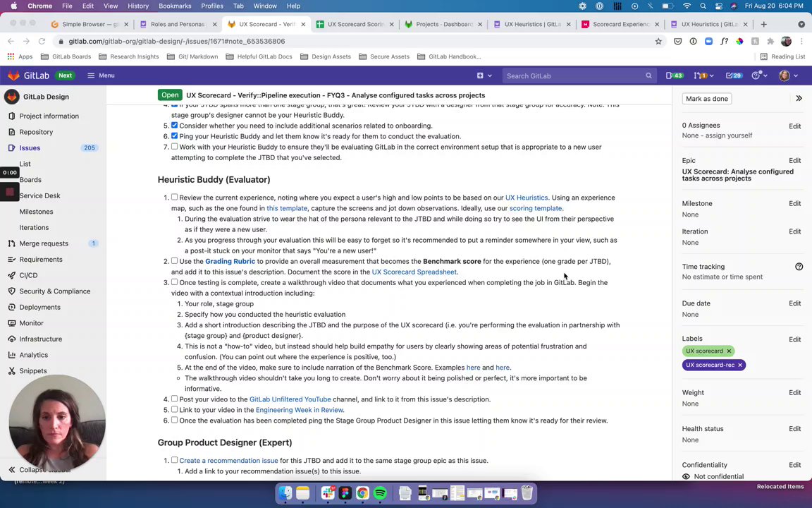Edit the Due date field
This screenshot has width=812, height=508.
(x=794, y=303)
